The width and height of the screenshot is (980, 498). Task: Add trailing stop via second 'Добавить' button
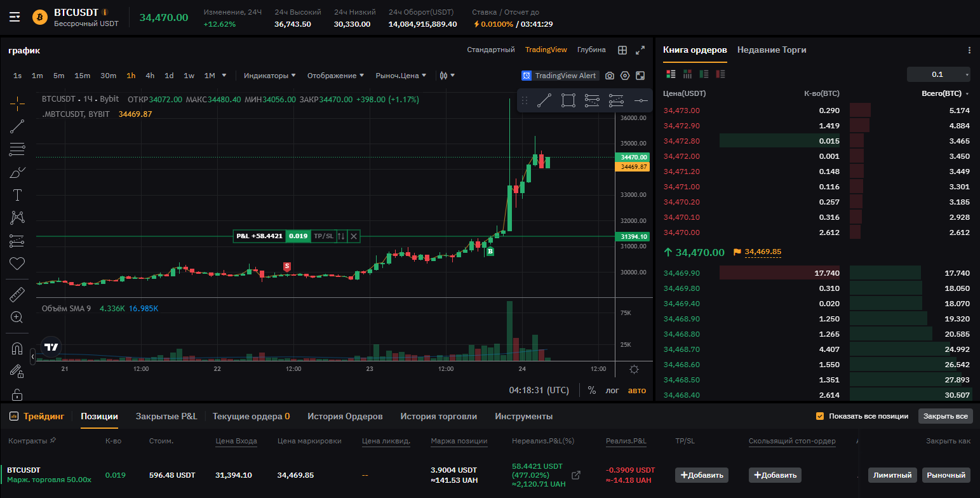(x=775, y=474)
